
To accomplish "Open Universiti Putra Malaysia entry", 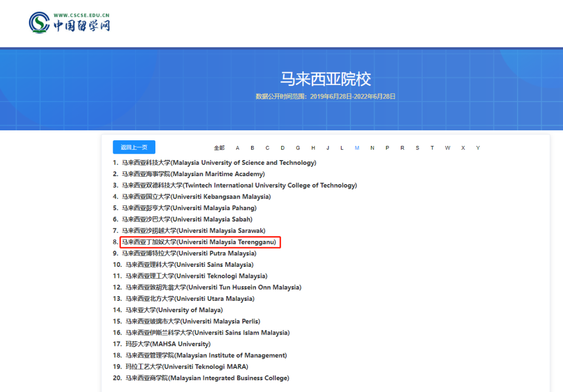I will 189,253.
